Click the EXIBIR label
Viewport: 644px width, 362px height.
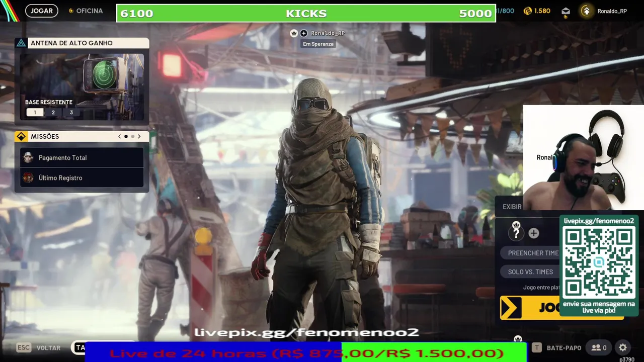(512, 207)
